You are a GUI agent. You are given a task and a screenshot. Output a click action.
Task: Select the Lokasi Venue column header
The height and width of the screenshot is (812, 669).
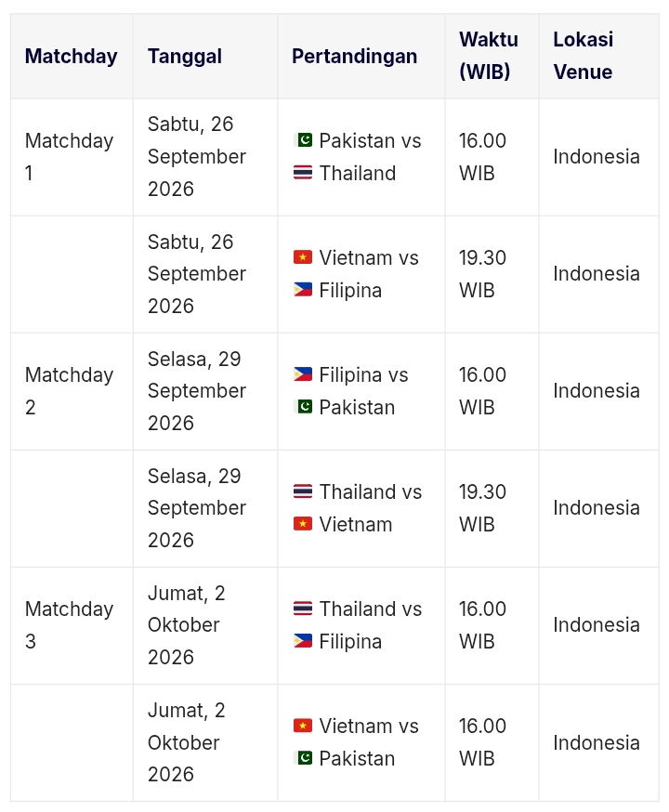click(x=598, y=56)
